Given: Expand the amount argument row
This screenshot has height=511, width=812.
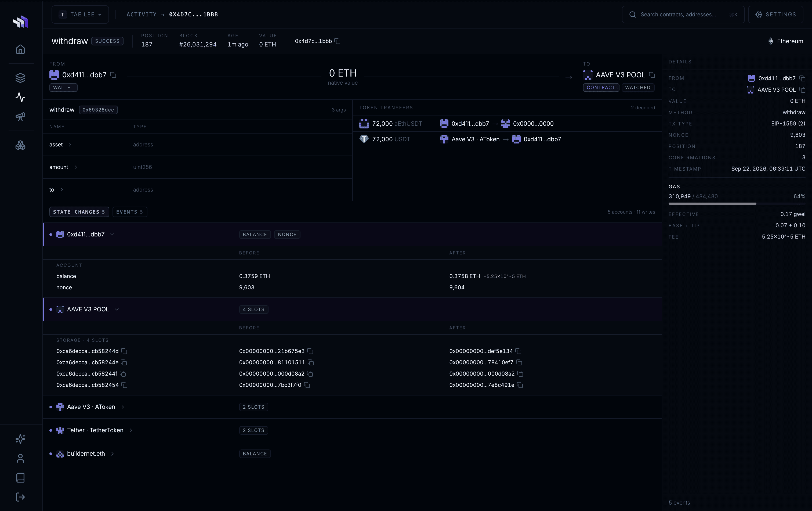Looking at the screenshot, I should 75,167.
